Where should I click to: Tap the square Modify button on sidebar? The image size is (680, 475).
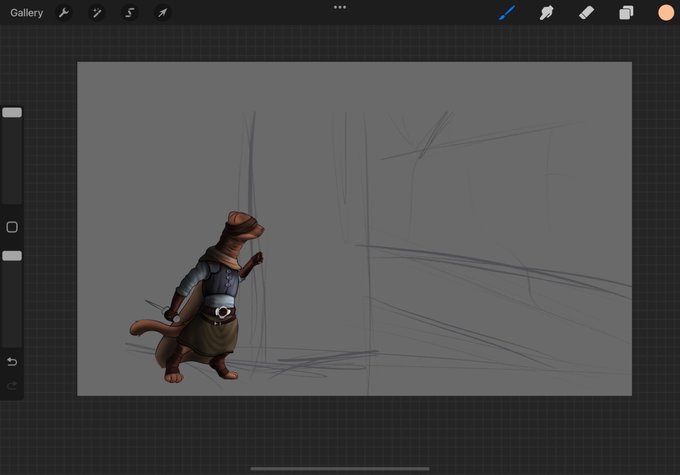coord(12,227)
